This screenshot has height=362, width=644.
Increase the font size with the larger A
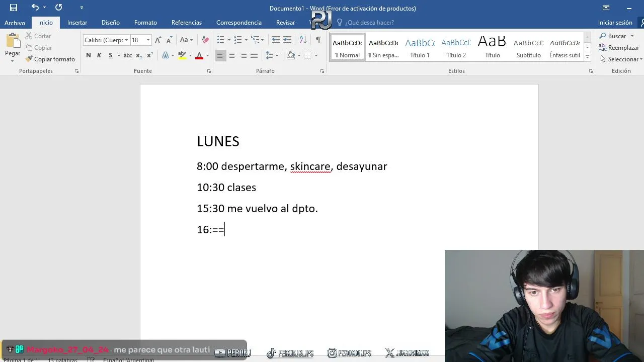tap(158, 40)
